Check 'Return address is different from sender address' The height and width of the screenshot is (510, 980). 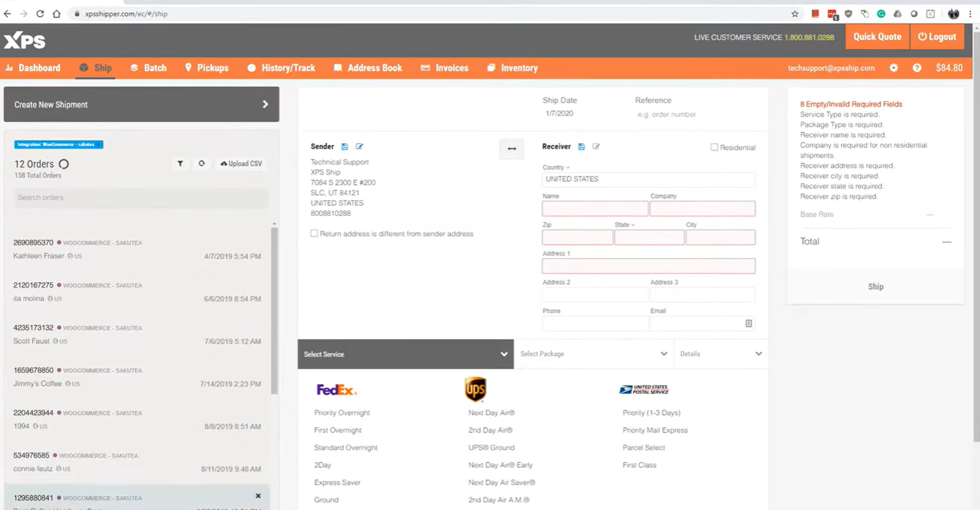[x=314, y=233]
